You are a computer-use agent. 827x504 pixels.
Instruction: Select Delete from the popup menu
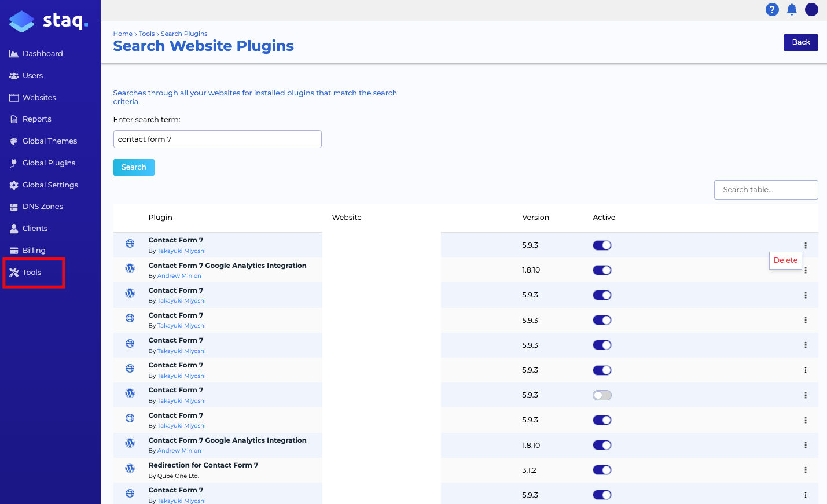click(785, 260)
